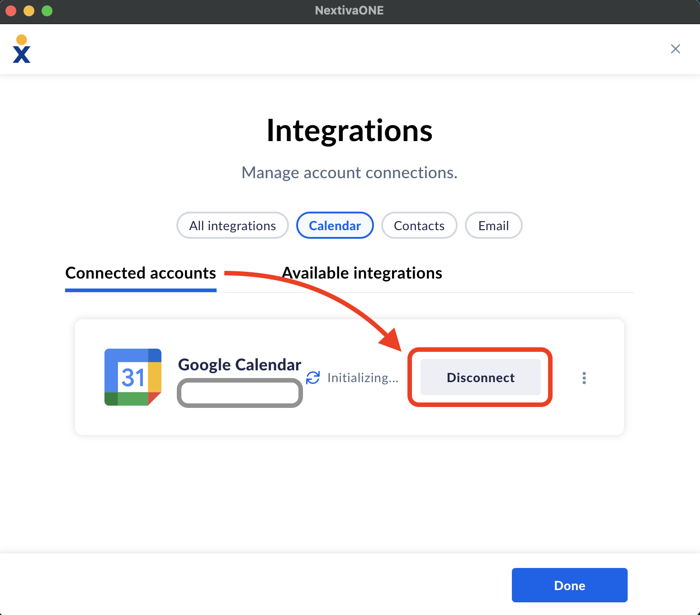Click the Google Calendar app icon
Screen dimensions: 700x615
coord(133,377)
